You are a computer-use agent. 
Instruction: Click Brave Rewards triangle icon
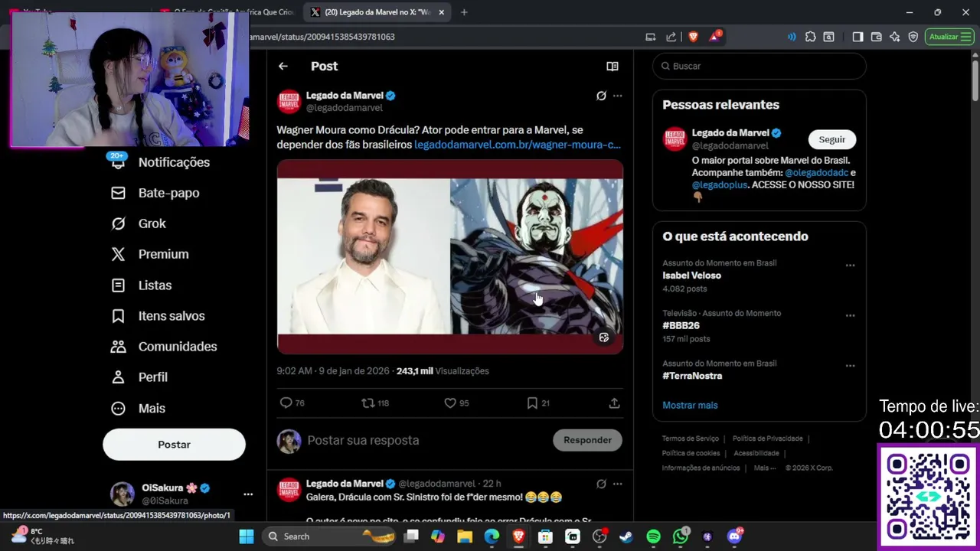click(x=715, y=37)
